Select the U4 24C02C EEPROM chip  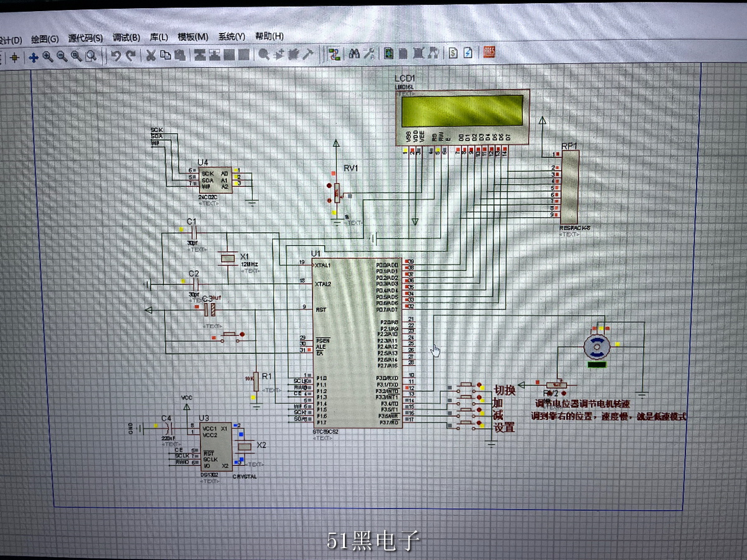click(x=216, y=179)
